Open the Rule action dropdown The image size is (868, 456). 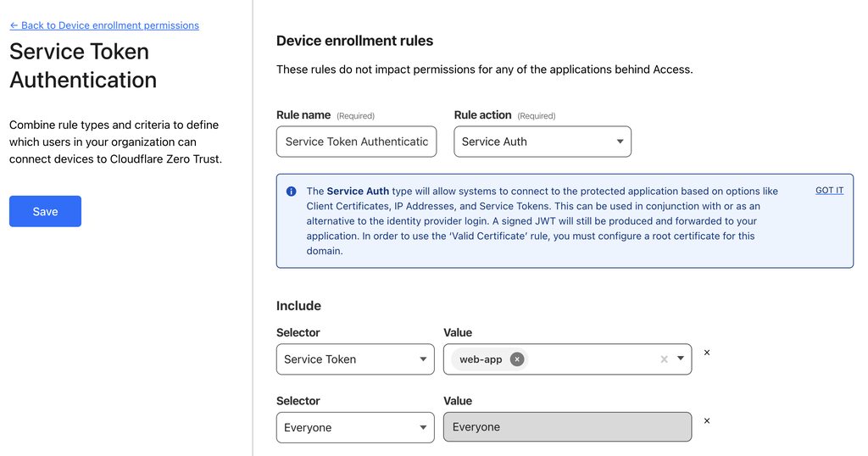542,142
